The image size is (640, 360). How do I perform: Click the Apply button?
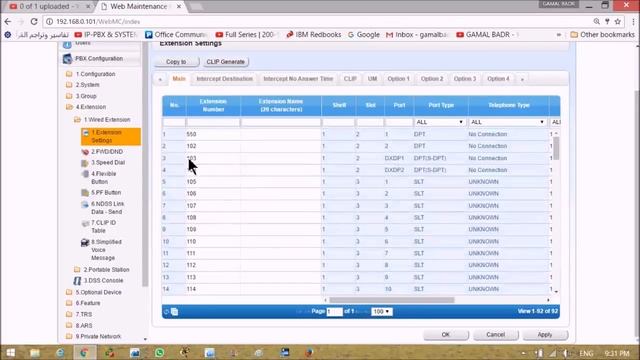545,335
